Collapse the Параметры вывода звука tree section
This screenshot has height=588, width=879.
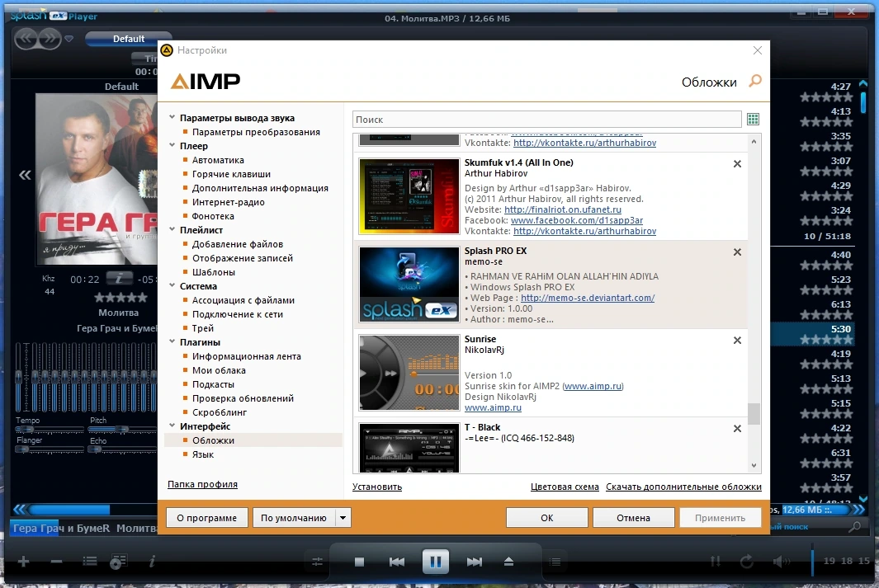click(x=172, y=118)
